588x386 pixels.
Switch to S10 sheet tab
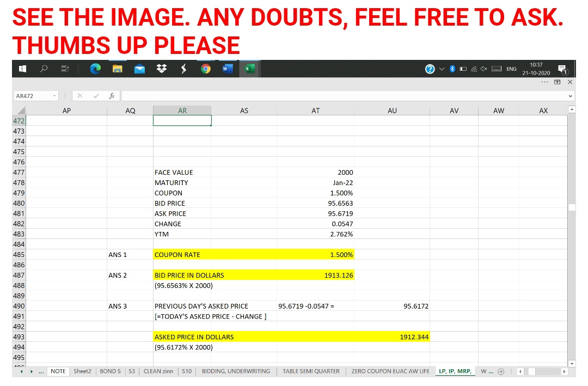point(187,371)
